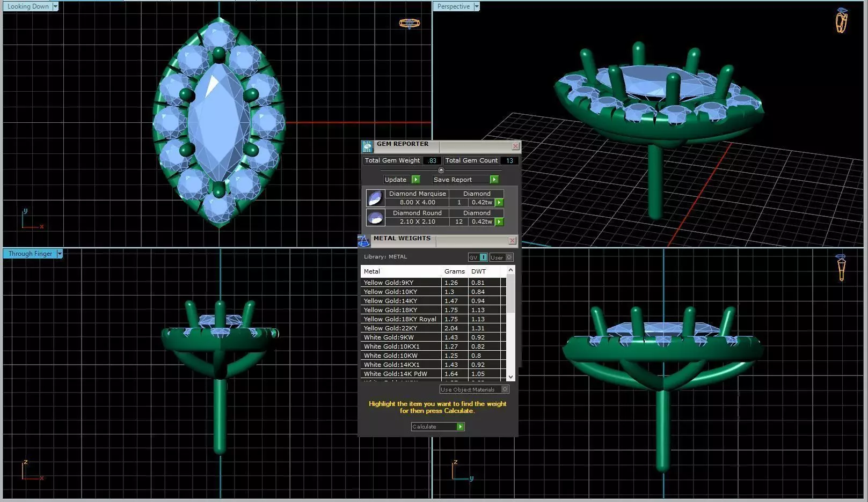
Task: Click the Calculate button
Action: point(434,427)
